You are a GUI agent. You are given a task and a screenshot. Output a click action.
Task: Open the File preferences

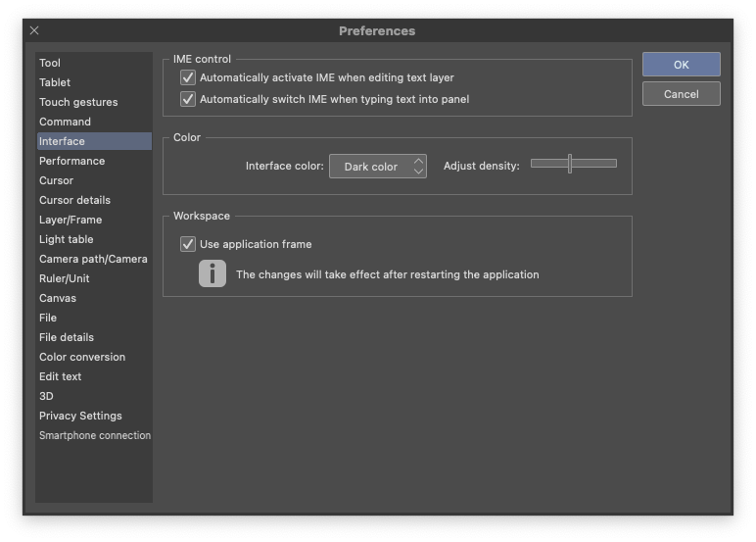click(x=94, y=318)
